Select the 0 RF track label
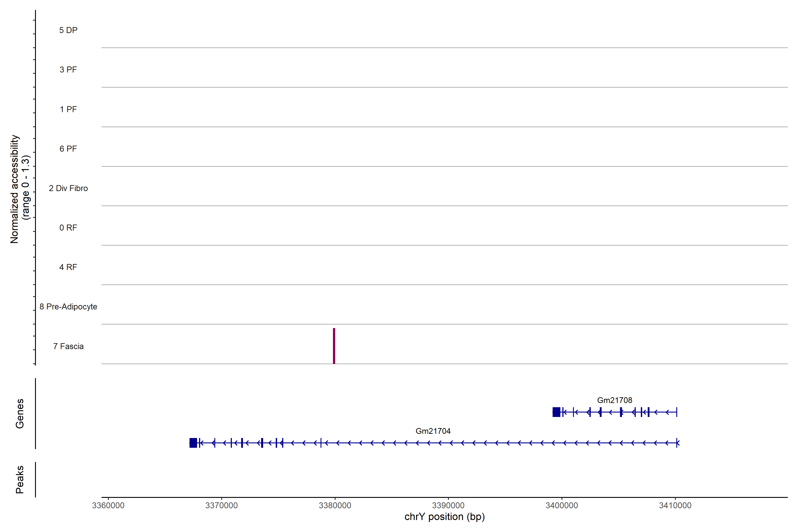 tap(68, 228)
